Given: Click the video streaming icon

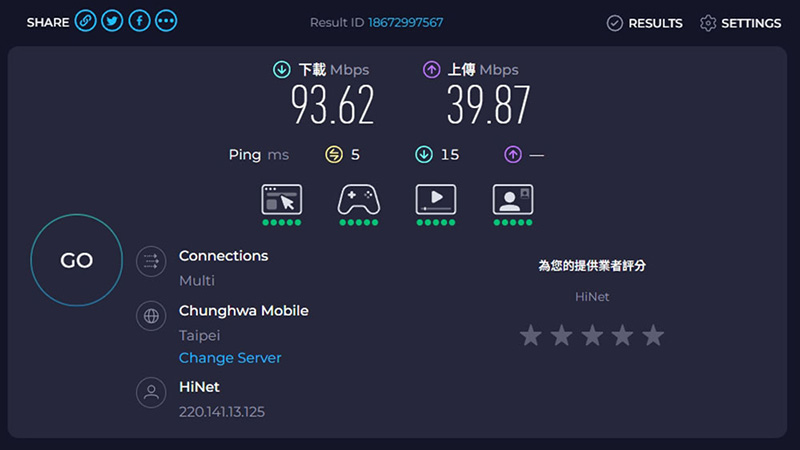Looking at the screenshot, I should (435, 199).
